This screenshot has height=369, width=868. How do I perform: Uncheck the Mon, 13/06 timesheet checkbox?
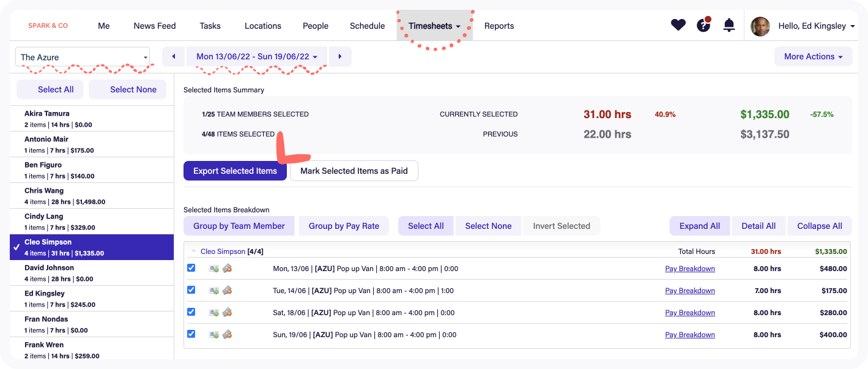click(191, 268)
